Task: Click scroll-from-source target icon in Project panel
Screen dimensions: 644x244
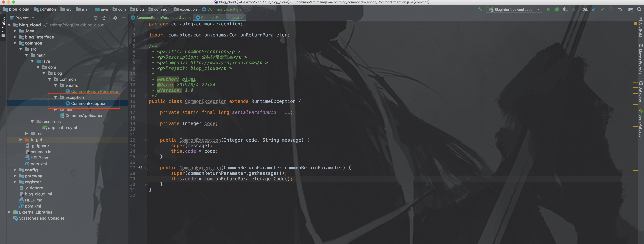Action: pos(96,18)
